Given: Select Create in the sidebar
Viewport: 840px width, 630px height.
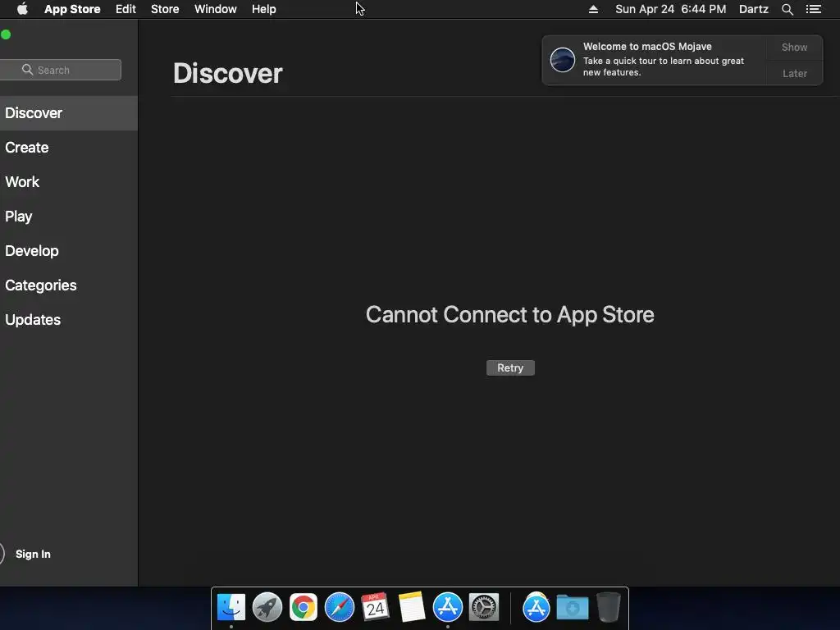Looking at the screenshot, I should [x=69, y=148].
